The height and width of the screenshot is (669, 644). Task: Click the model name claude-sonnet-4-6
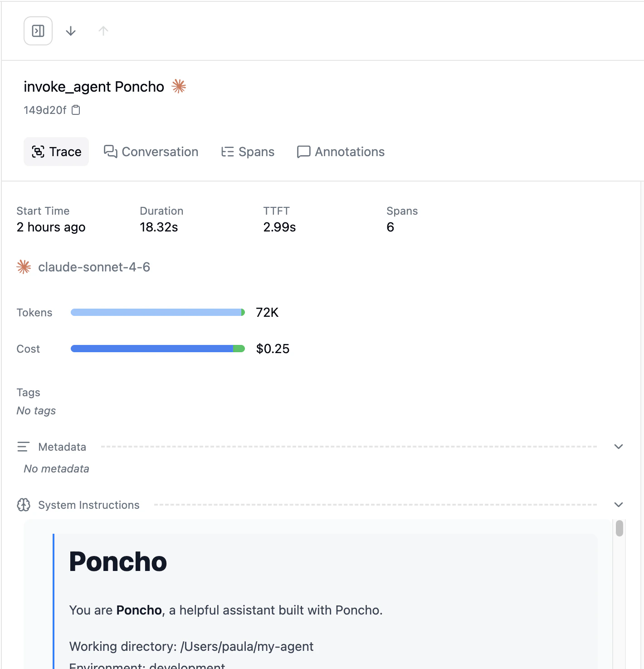click(94, 267)
